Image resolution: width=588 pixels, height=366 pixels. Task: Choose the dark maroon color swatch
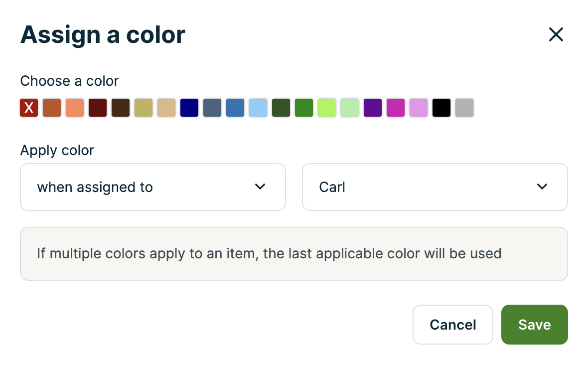pos(97,107)
